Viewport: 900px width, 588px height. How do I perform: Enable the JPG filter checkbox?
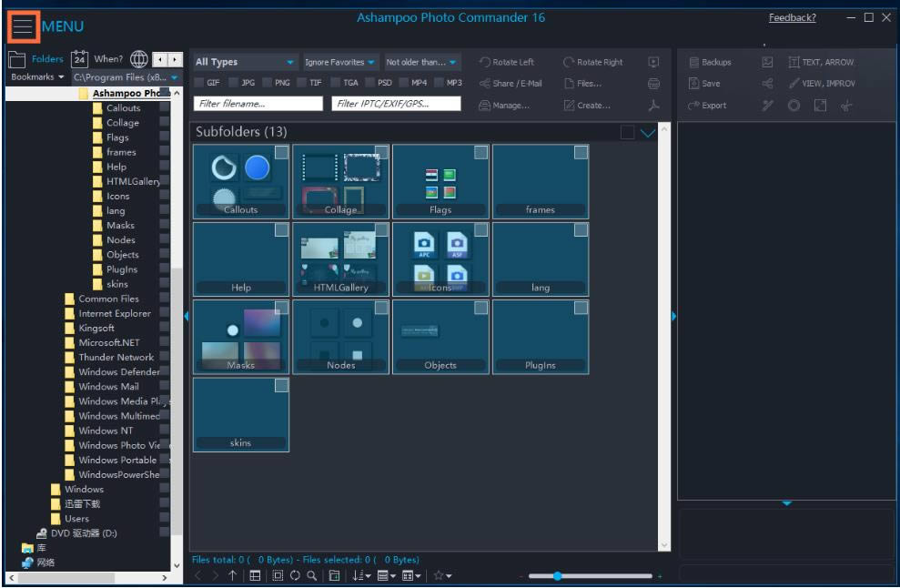click(x=234, y=83)
